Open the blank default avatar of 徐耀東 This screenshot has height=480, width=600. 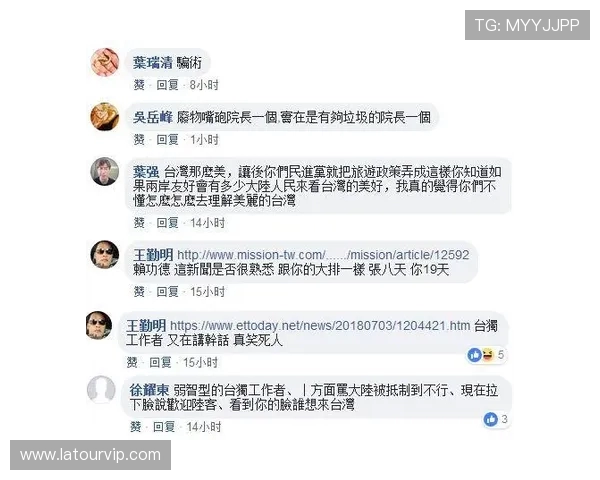(x=101, y=389)
